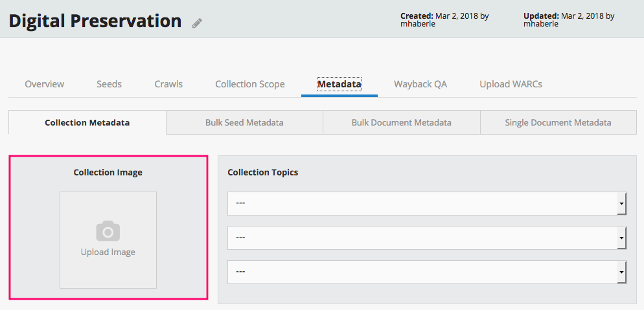Click the 'Collection Topics' heading
This screenshot has height=310, width=644.
[x=262, y=173]
